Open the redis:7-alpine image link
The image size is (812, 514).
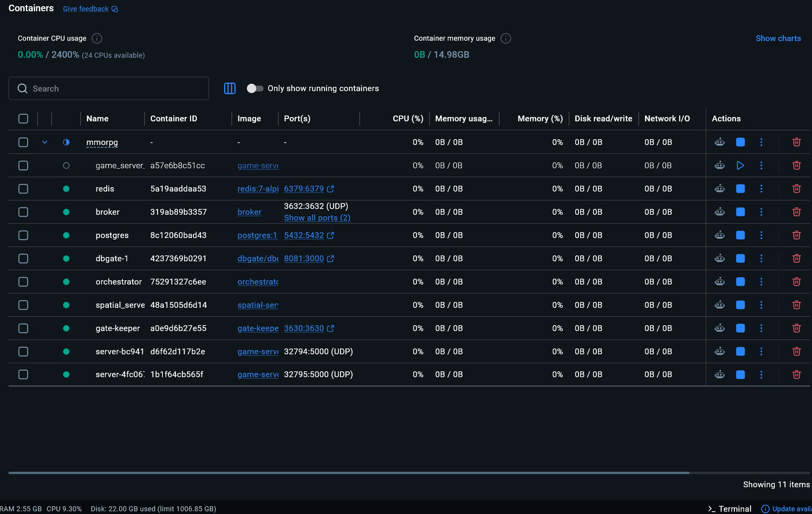tap(258, 189)
